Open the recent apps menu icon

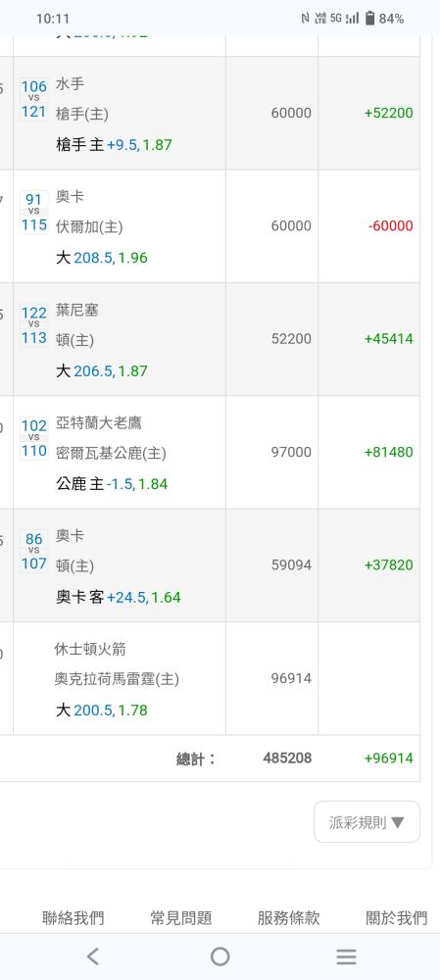[x=346, y=956]
